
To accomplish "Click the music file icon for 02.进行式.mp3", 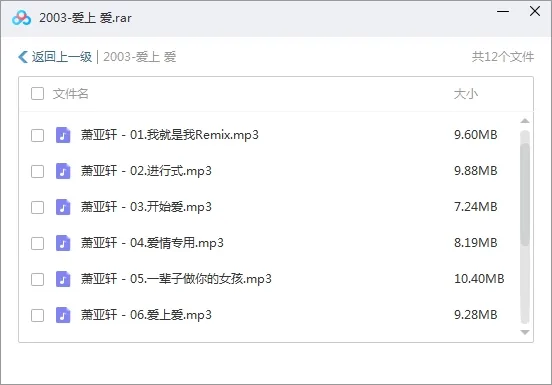I will click(x=63, y=171).
